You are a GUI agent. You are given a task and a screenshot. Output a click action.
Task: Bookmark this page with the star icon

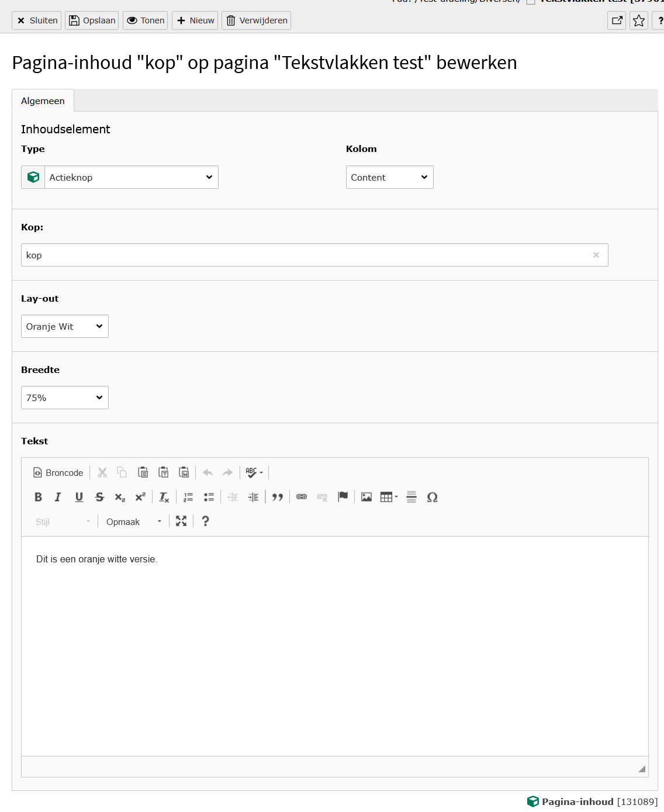[x=639, y=20]
